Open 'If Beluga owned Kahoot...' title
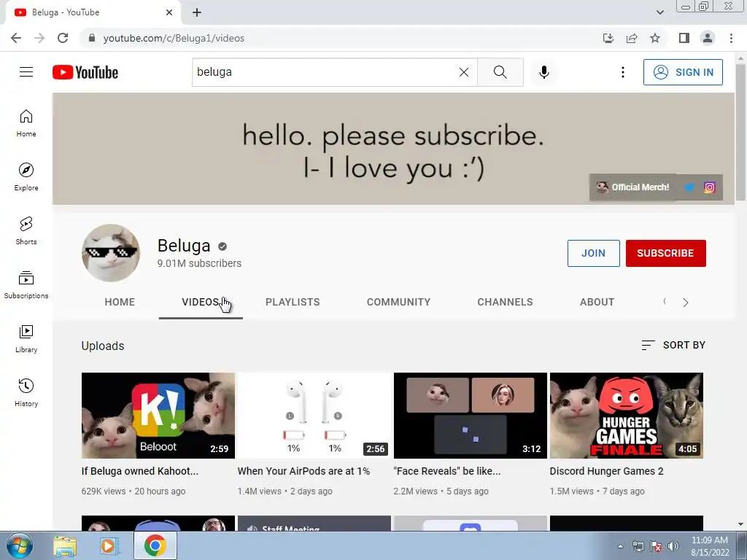The width and height of the screenshot is (747, 560). tap(140, 471)
